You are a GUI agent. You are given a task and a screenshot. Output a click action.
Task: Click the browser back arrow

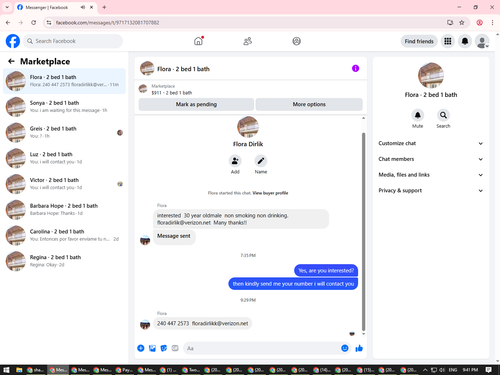(8, 23)
